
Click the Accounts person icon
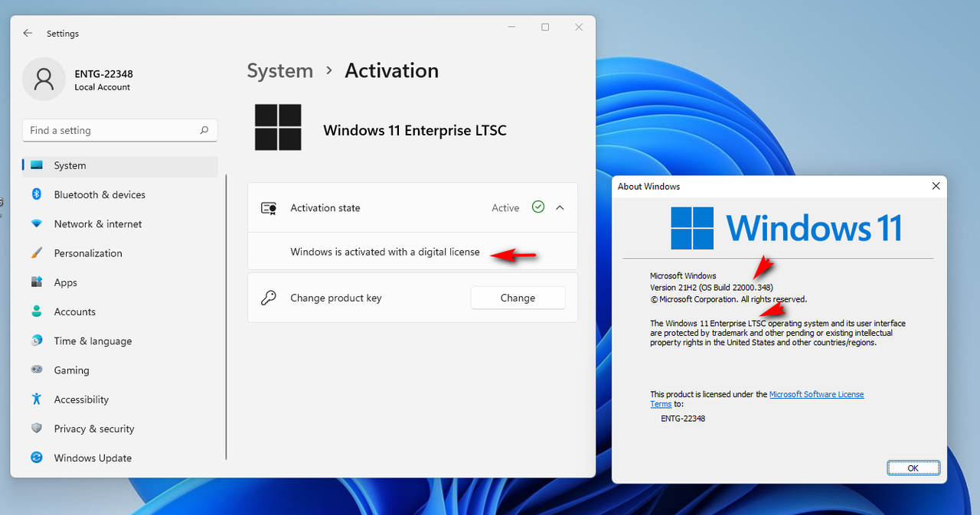(36, 311)
